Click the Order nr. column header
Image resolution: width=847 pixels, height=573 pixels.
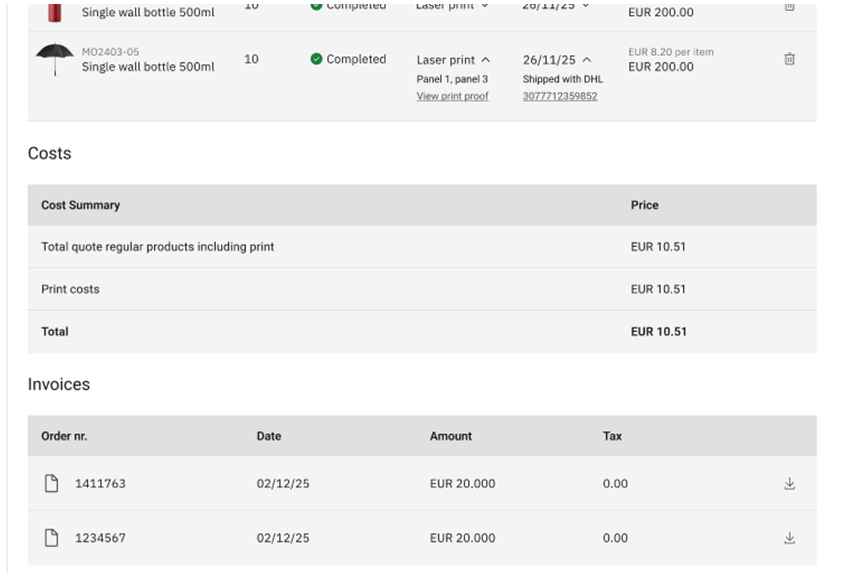(64, 436)
